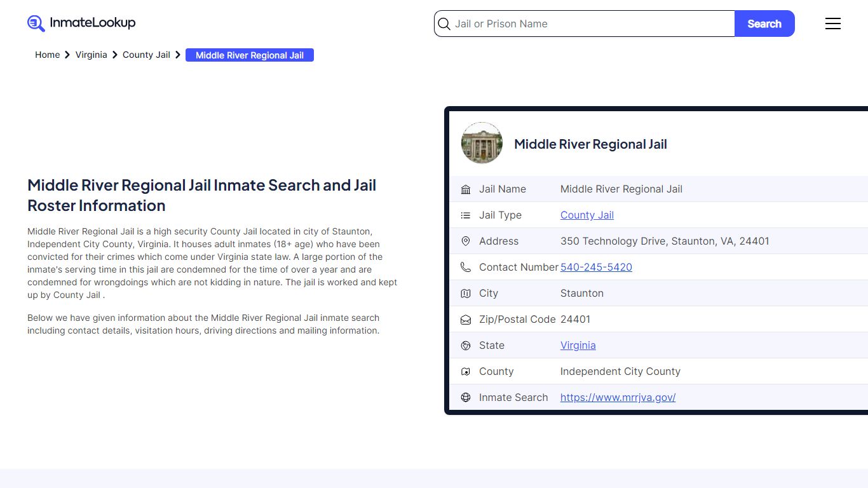Select the jail building icon beside Jail Name
This screenshot has width=868, height=488.
pyautogui.click(x=466, y=189)
